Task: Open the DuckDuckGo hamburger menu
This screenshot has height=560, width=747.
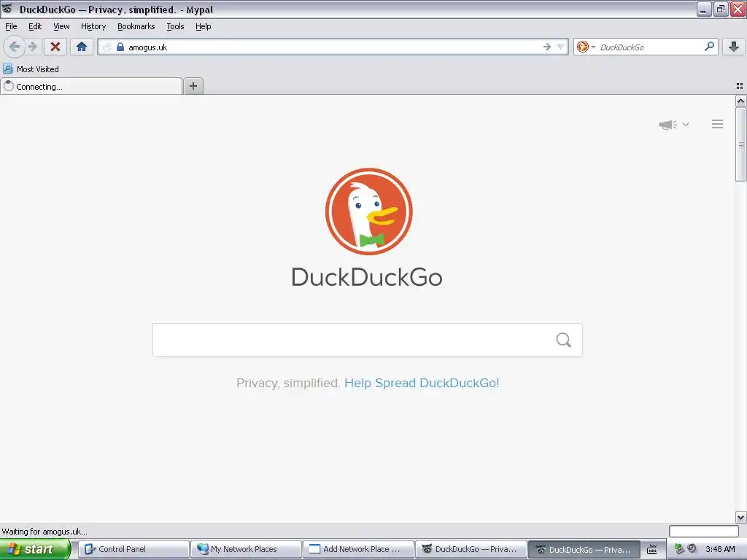Action: pos(718,124)
